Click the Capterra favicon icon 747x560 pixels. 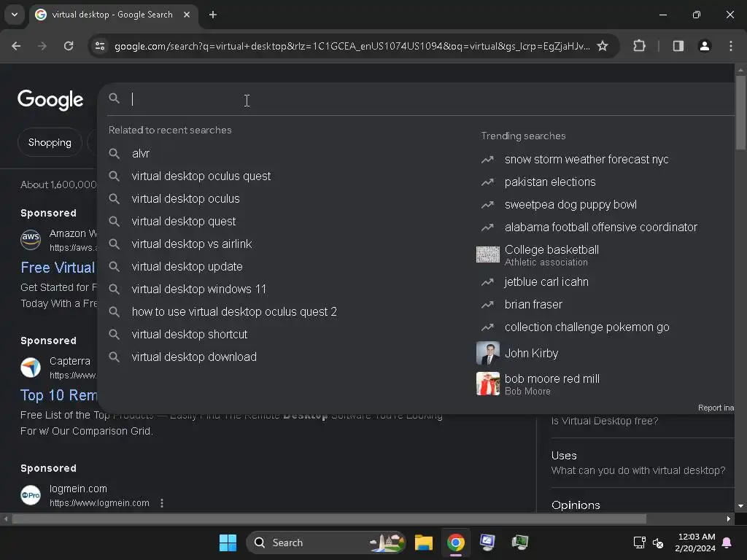pos(31,367)
